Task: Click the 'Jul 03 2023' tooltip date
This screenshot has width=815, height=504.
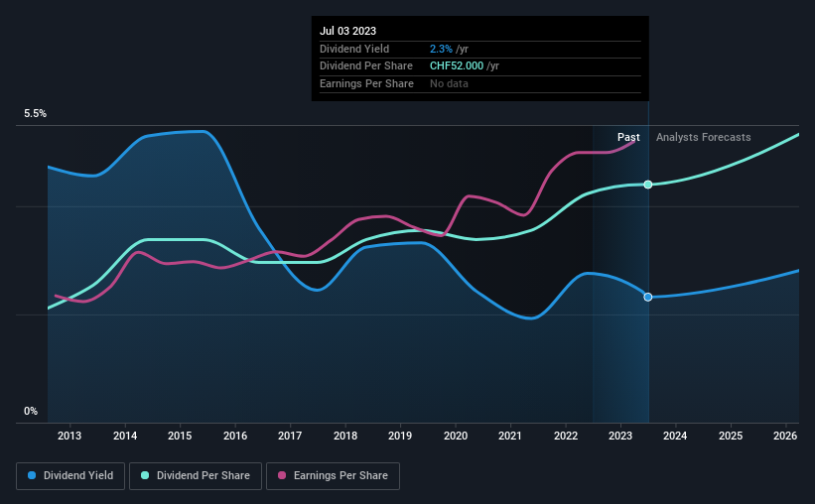Action: pos(347,31)
